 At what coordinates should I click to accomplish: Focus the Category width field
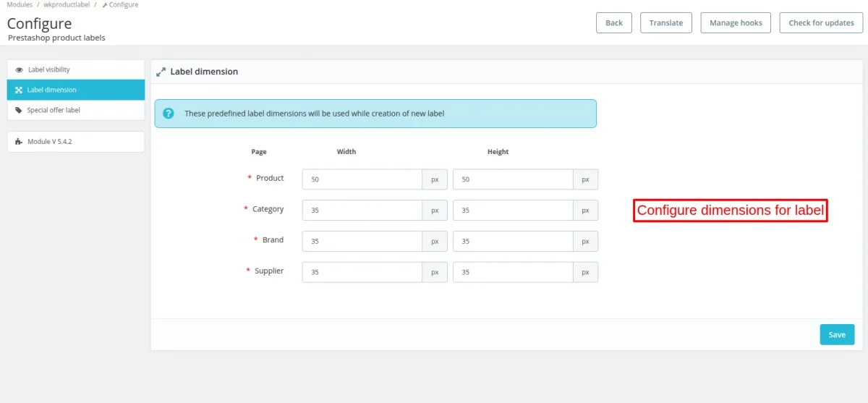click(x=362, y=211)
